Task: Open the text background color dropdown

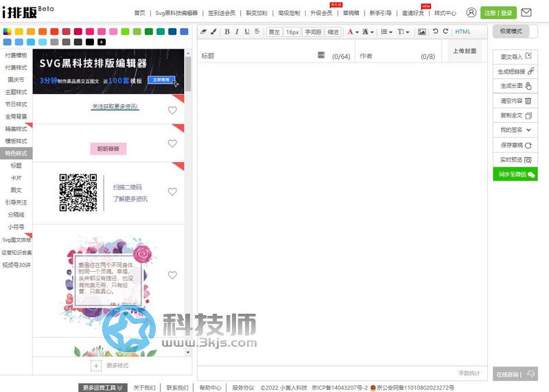Action: coord(368,32)
